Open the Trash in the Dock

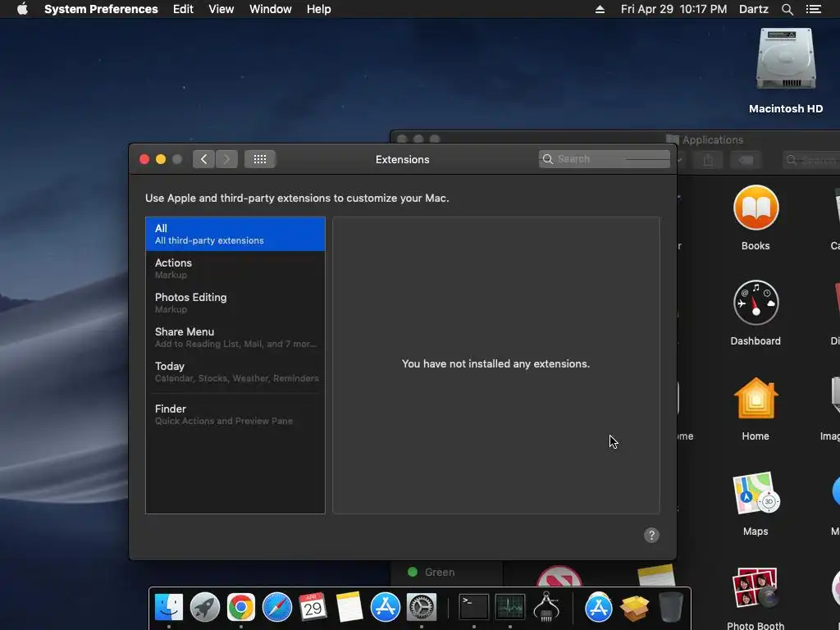(671, 607)
